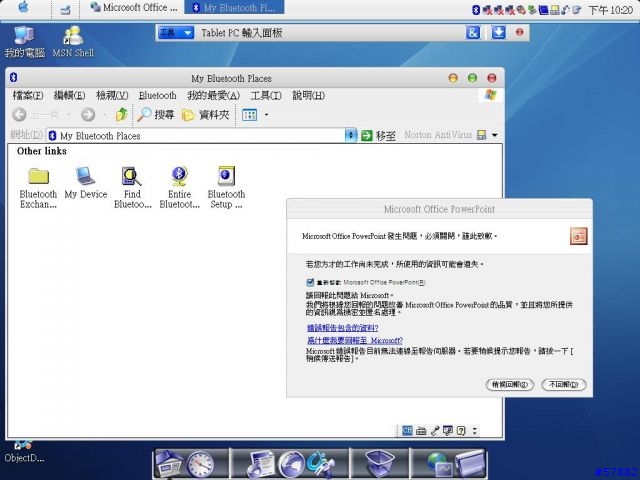This screenshot has height=480, width=640.
Task: Click the address field showing My Bluetooth Places
Action: tap(196, 136)
